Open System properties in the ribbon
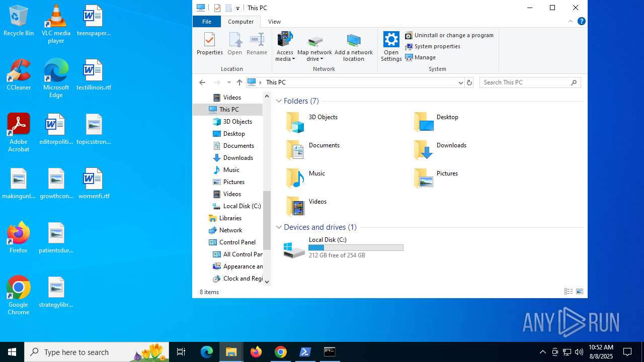Image resolution: width=644 pixels, height=362 pixels. tap(433, 46)
